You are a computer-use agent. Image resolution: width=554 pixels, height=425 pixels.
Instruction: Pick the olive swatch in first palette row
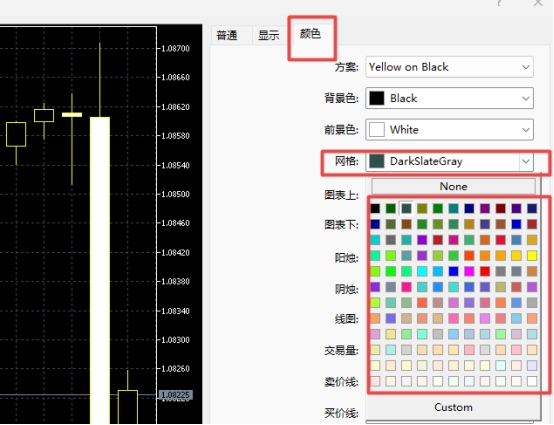(x=422, y=208)
